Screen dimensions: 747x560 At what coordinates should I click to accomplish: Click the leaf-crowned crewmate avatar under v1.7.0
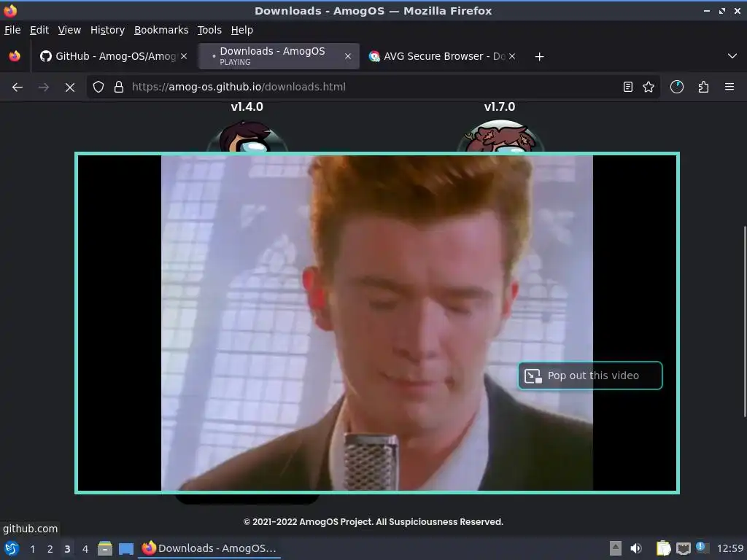(x=500, y=136)
